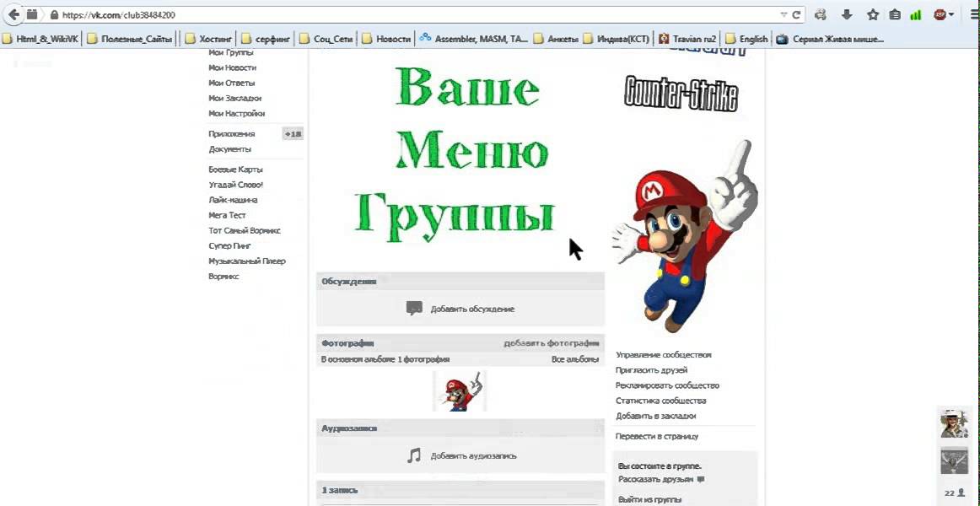The height and width of the screenshot is (506, 980).
Task: Click добавить фотографии link
Action: click(552, 343)
